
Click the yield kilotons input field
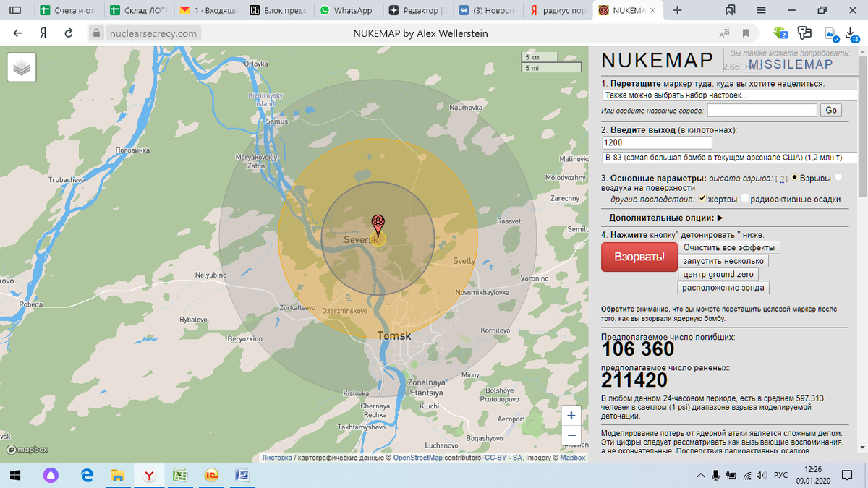tap(657, 143)
